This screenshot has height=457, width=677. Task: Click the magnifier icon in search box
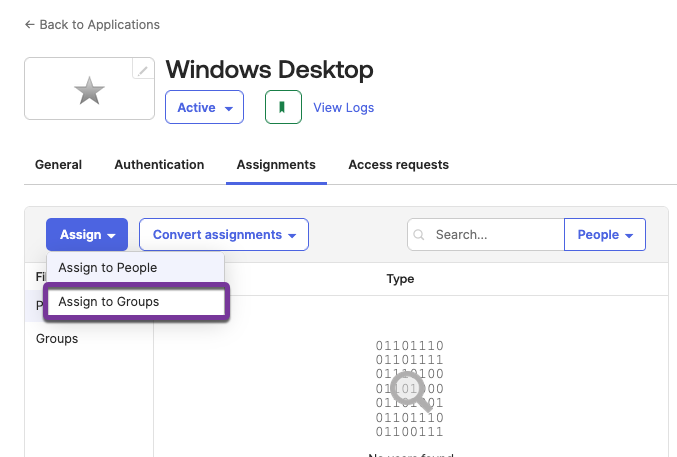tap(420, 235)
